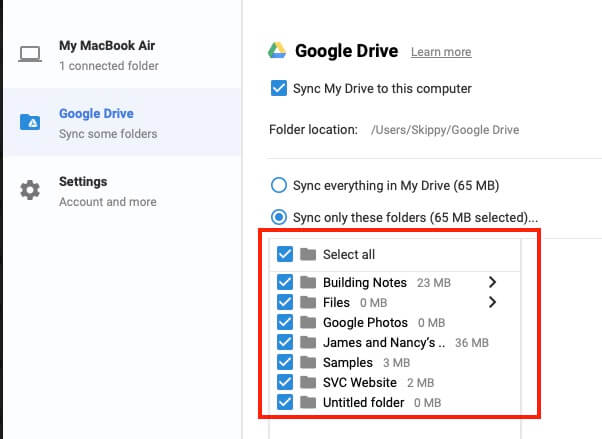602x439 pixels.
Task: Click the Untitled folder name
Action: tap(364, 403)
